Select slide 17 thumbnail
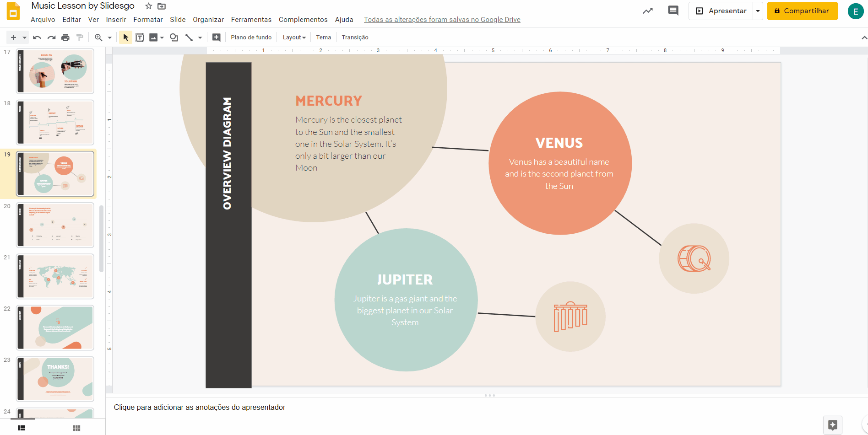Image resolution: width=868 pixels, height=435 pixels. pos(55,71)
